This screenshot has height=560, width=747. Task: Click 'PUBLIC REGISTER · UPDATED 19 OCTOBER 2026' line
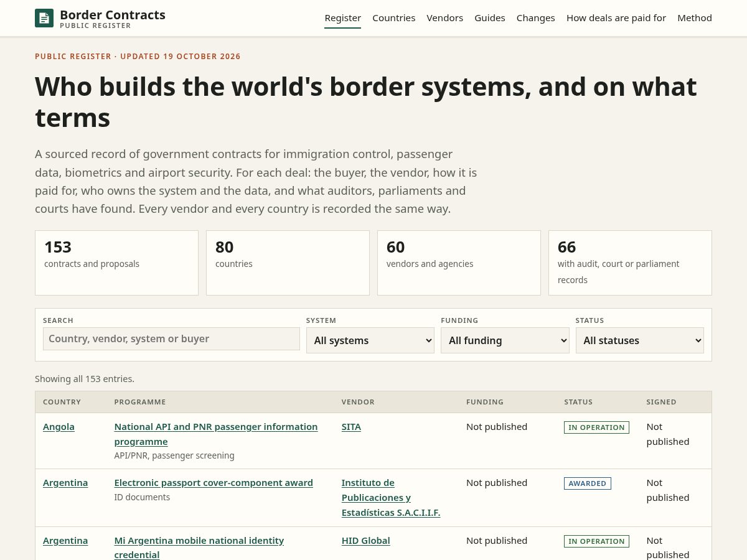138,57
